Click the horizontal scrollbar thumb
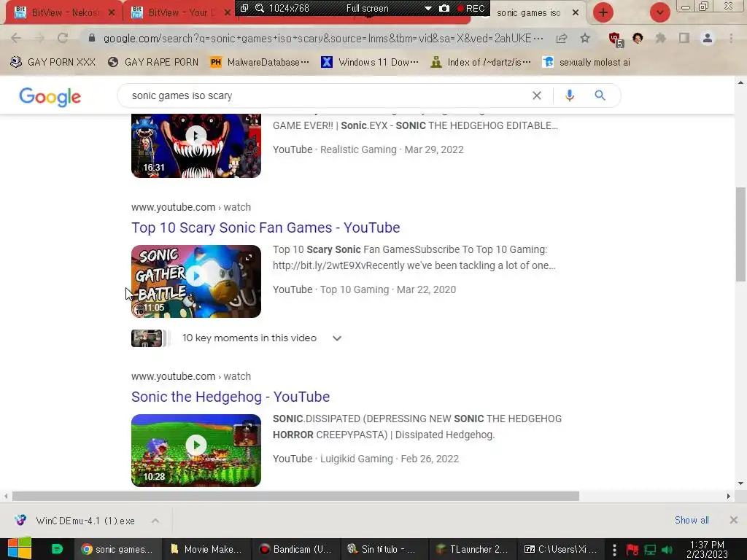This screenshot has height=560, width=747. [295, 496]
